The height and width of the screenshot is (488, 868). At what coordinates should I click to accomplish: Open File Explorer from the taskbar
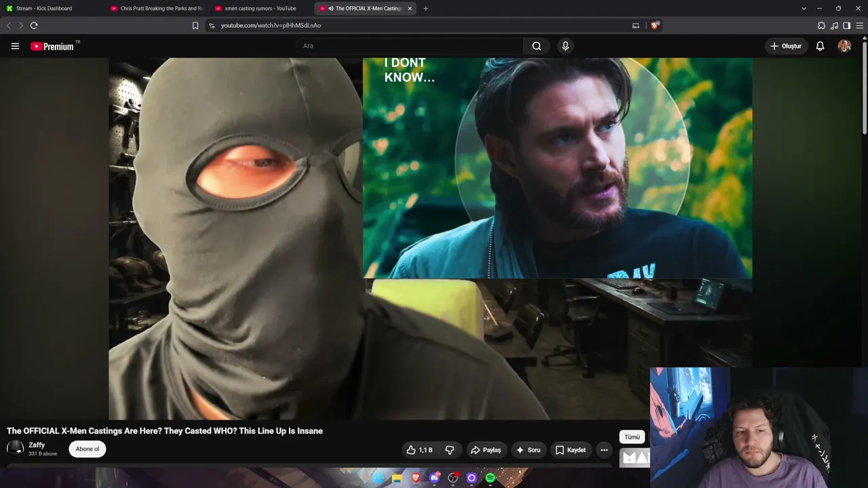pyautogui.click(x=397, y=479)
